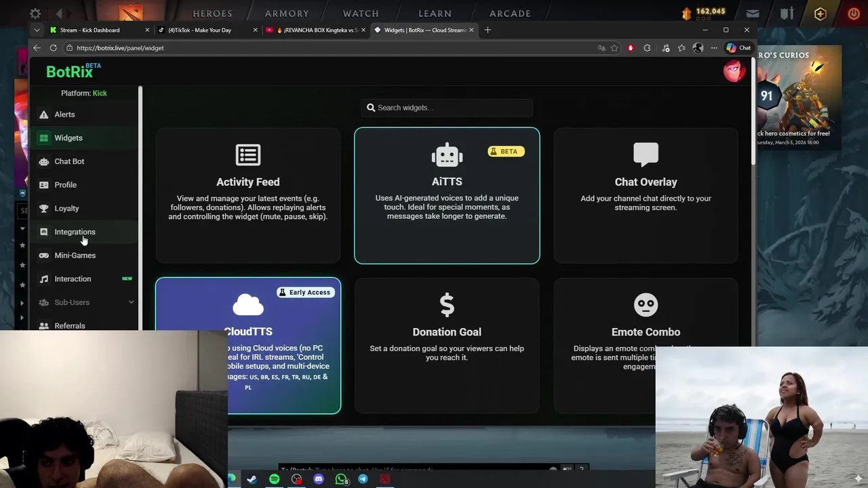Open Telegram from the taskbar
Viewport: 868px width, 488px height.
click(363, 479)
